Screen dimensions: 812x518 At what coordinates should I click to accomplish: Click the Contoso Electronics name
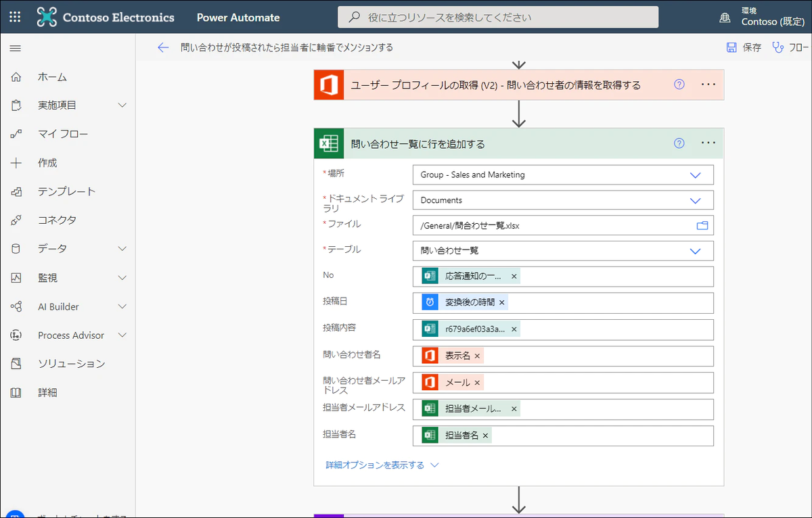pyautogui.click(x=118, y=18)
